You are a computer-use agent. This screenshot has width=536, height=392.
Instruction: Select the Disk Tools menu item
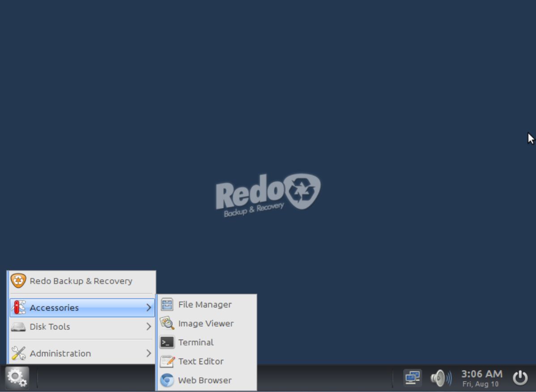[x=82, y=327]
